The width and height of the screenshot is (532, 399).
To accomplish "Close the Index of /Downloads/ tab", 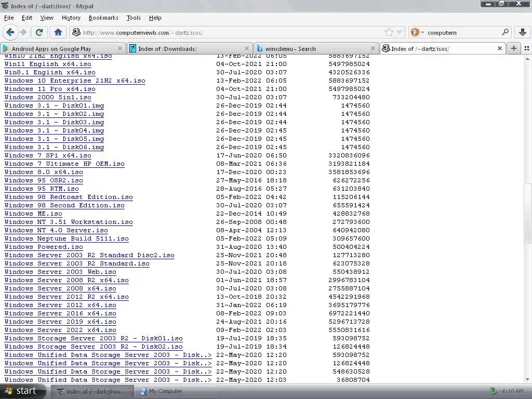I will 247,48.
